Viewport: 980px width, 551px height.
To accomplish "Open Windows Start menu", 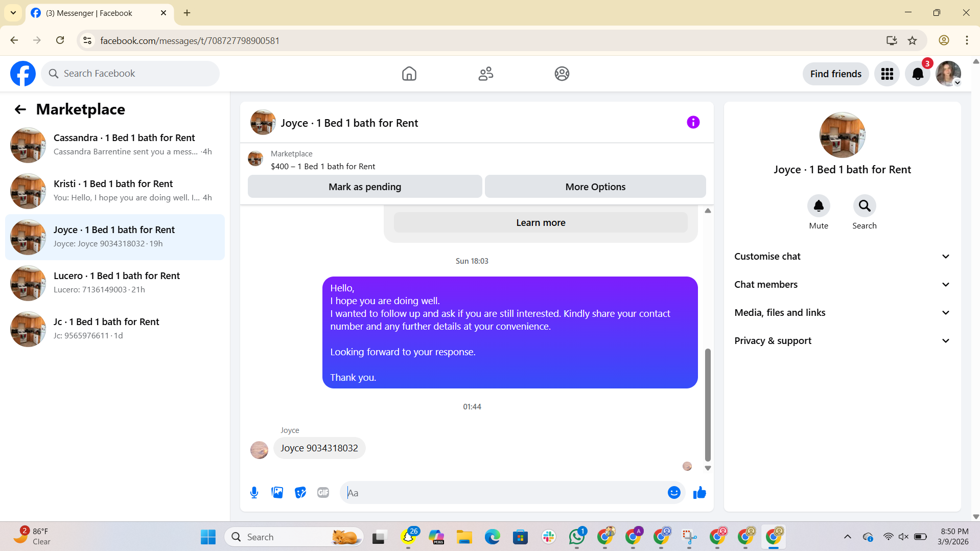I will point(208,537).
